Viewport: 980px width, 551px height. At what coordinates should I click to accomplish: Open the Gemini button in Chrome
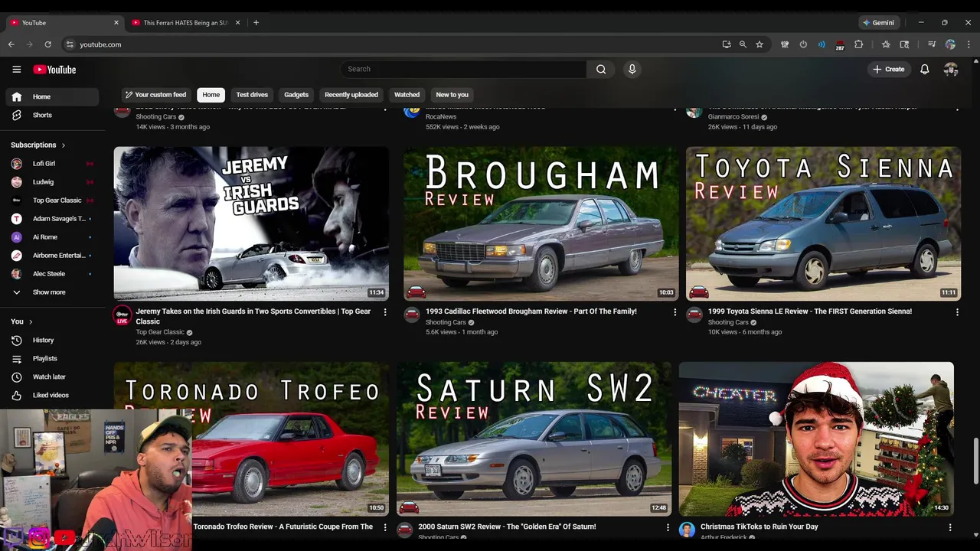[x=878, y=23]
